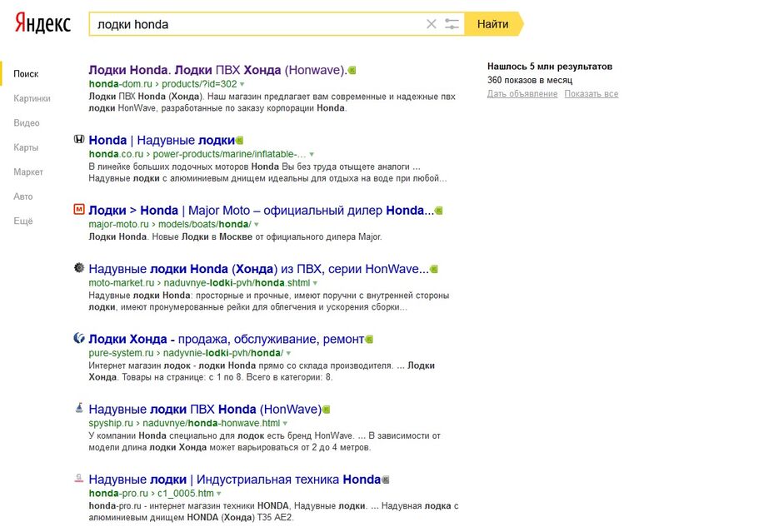Expand dropdown arrow next to major-moto.ru URL
The width and height of the screenshot is (779, 532).
click(x=257, y=225)
